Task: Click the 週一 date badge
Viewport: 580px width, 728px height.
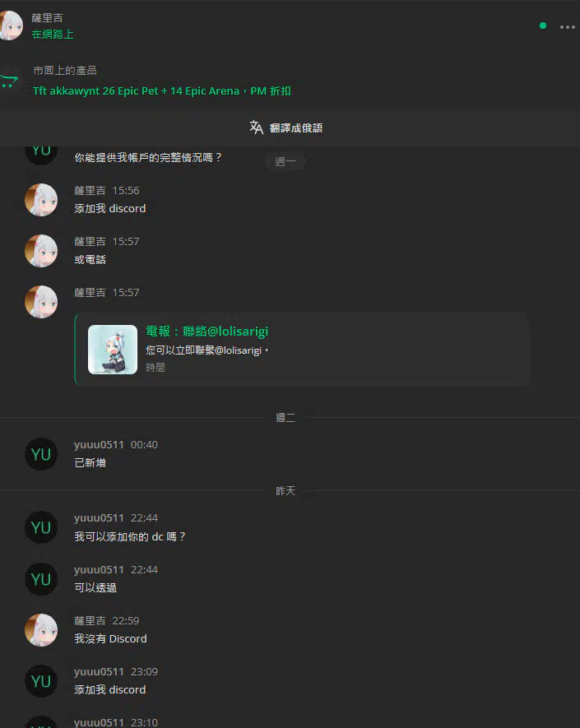Action: pyautogui.click(x=285, y=161)
